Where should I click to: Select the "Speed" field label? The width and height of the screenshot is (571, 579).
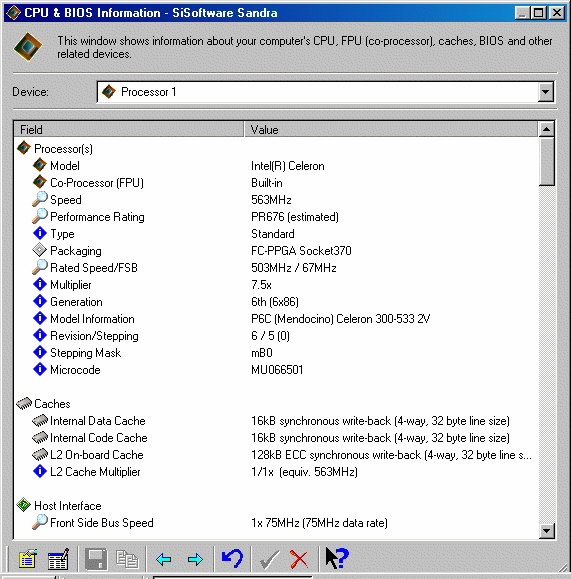click(x=66, y=200)
